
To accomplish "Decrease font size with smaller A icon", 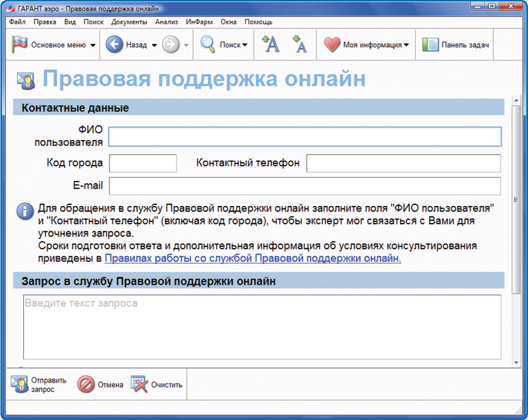I will (300, 45).
